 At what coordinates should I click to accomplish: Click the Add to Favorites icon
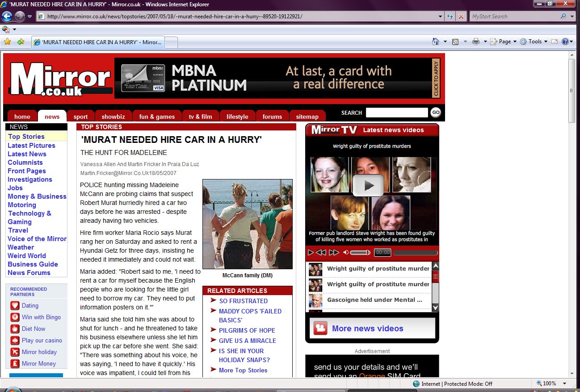point(21,42)
